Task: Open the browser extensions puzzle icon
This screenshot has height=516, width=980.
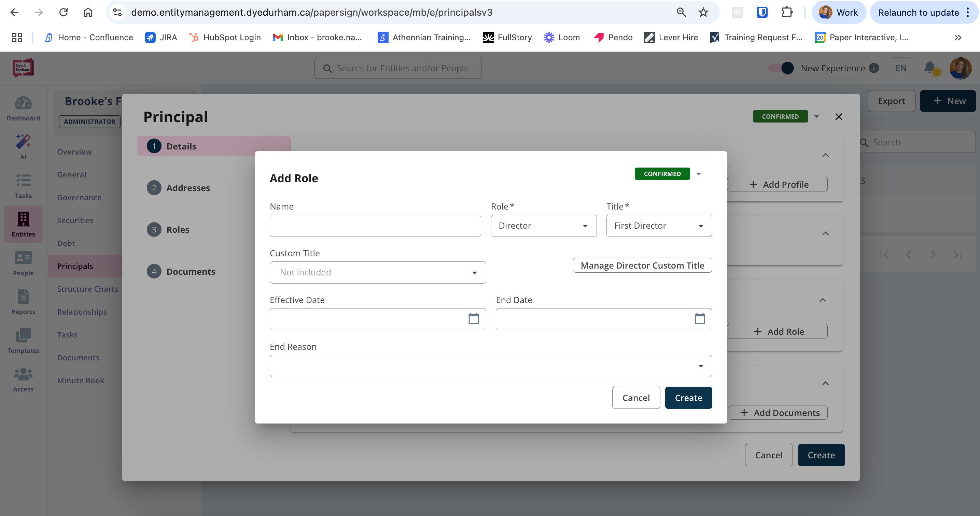Action: [x=787, y=12]
